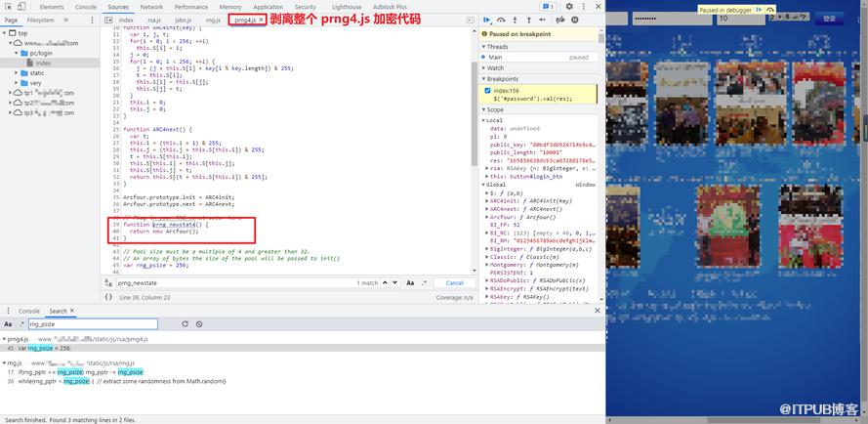Screen dimensions: 868x424
Task: Open DevTools settings gear
Action: click(x=569, y=7)
